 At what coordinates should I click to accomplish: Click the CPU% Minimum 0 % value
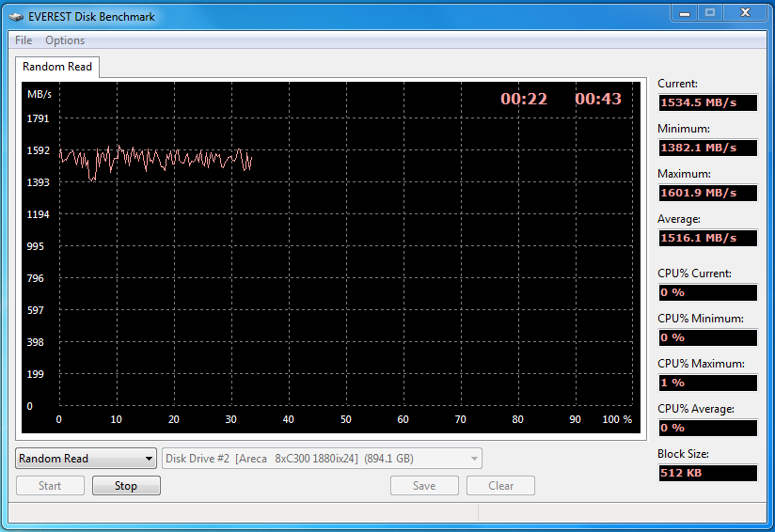pos(708,337)
